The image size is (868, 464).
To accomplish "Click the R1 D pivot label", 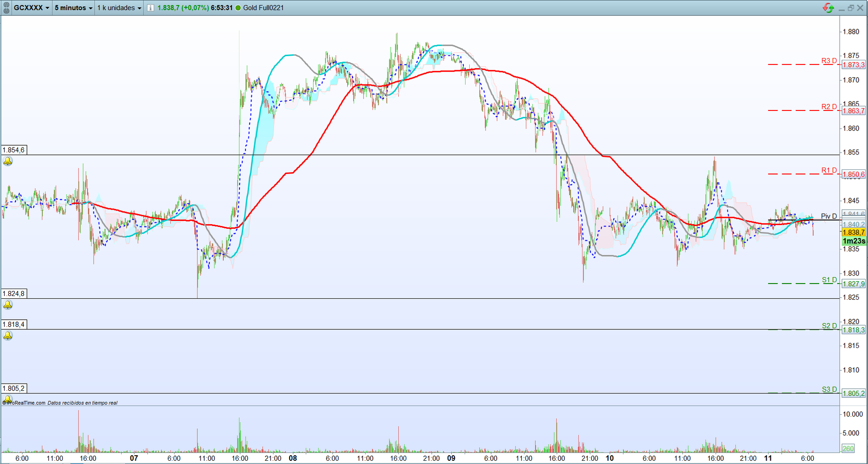I will click(x=829, y=170).
